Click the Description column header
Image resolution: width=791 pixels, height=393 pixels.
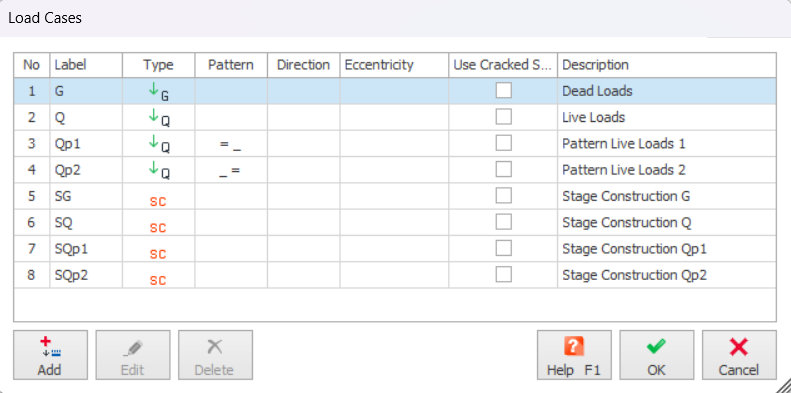pos(666,65)
